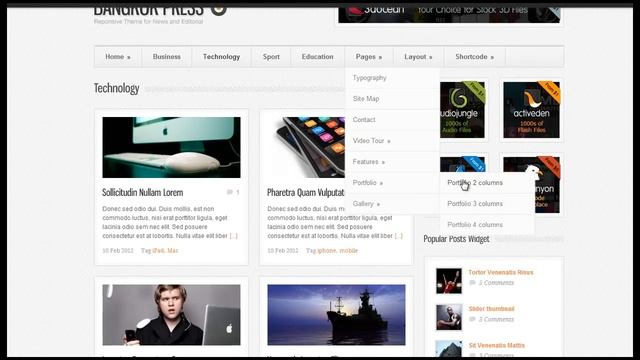Viewport: 640px width, 360px height.
Task: Expand the Layout dropdown menu
Action: click(x=418, y=57)
